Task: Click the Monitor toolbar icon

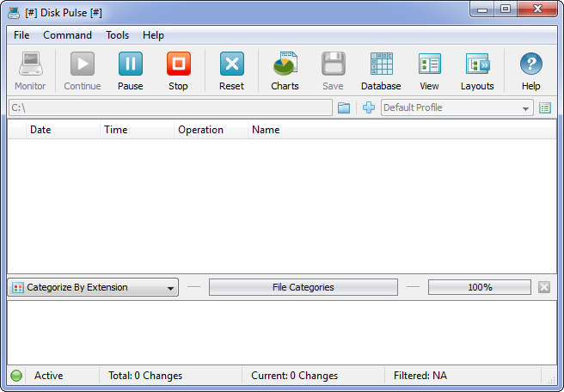Action: (x=31, y=64)
